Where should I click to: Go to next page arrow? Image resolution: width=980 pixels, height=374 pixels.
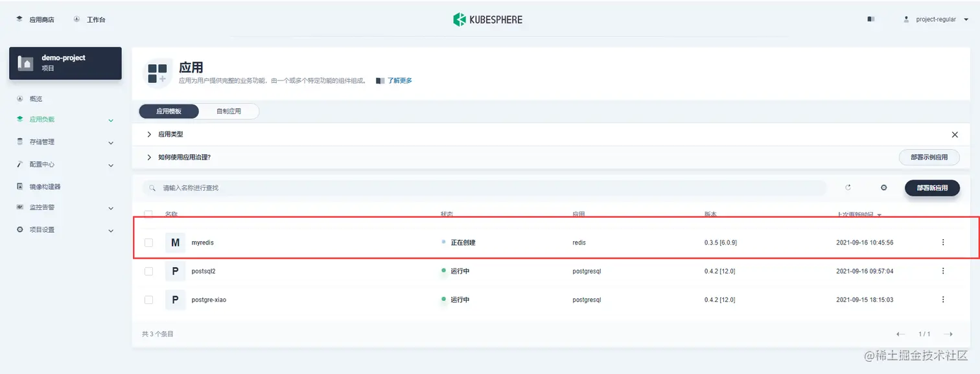click(948, 334)
